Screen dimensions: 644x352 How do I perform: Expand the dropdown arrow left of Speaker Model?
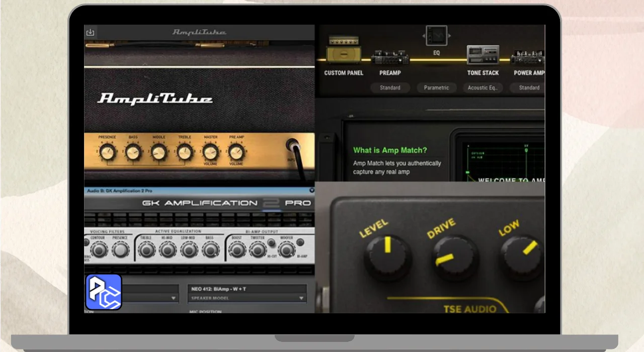[174, 298]
